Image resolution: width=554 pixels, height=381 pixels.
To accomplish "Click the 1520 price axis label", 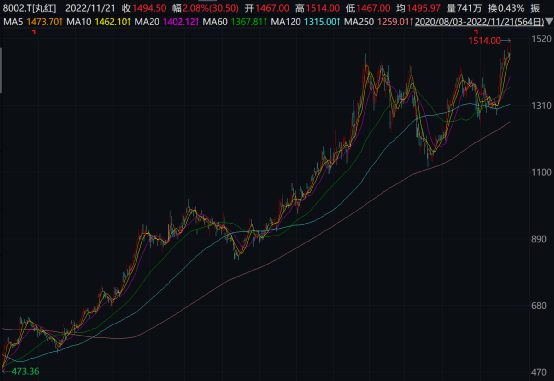I will click(541, 39).
